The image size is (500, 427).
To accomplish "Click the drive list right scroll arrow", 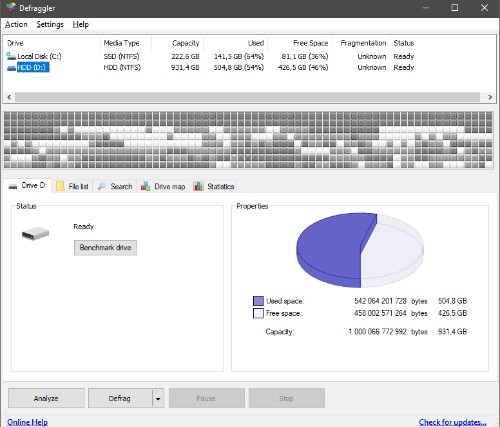I will [490, 97].
